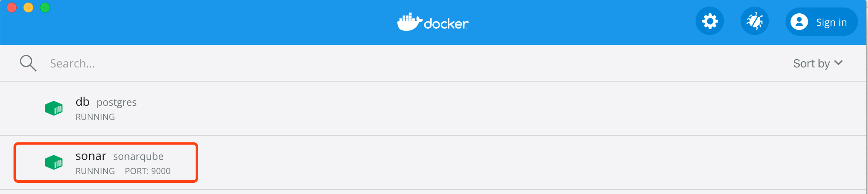Image resolution: width=868 pixels, height=194 pixels.
Task: Click RUNNING status under sonar
Action: [x=95, y=171]
